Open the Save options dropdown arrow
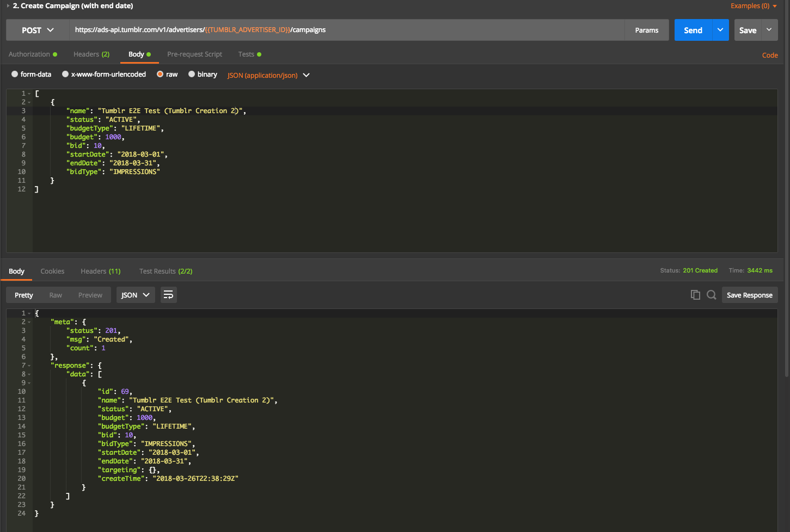The width and height of the screenshot is (790, 532). click(x=769, y=30)
